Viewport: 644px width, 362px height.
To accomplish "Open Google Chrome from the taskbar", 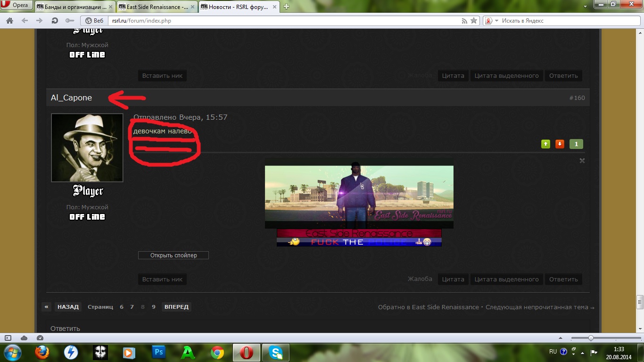I will [217, 353].
